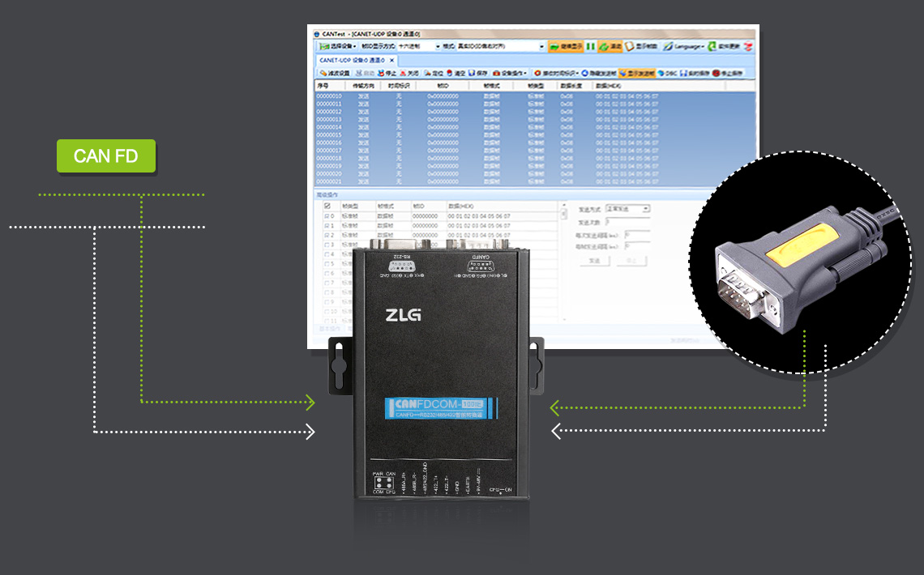Click the 显示帧数 toolbar icon
924x575 pixels.
pyautogui.click(x=640, y=47)
